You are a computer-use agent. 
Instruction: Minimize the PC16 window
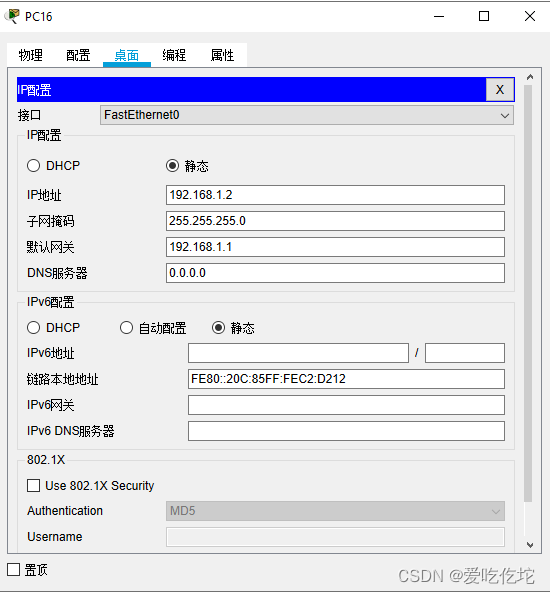pos(439,16)
